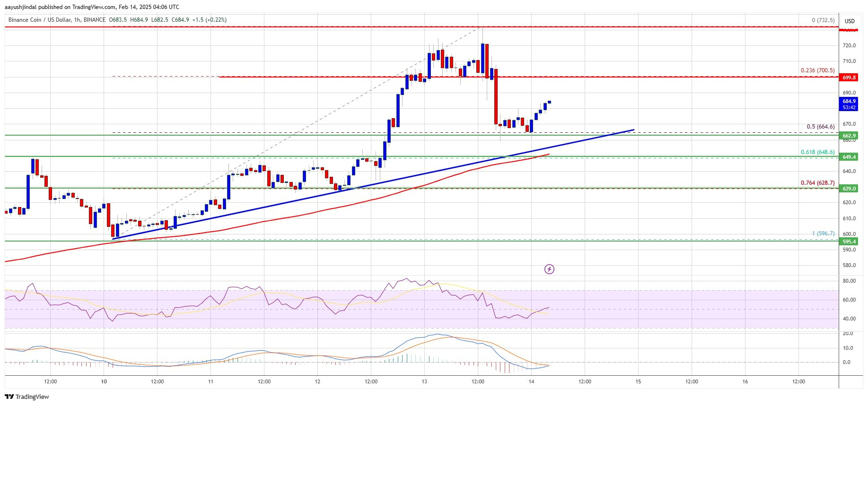Click the green 662.9 price label
This screenshot has width=868, height=484.
click(849, 136)
